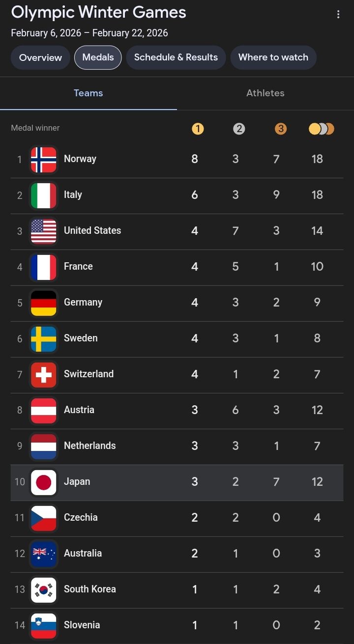Click the Australia flag icon
Image resolution: width=354 pixels, height=644 pixels.
click(44, 554)
